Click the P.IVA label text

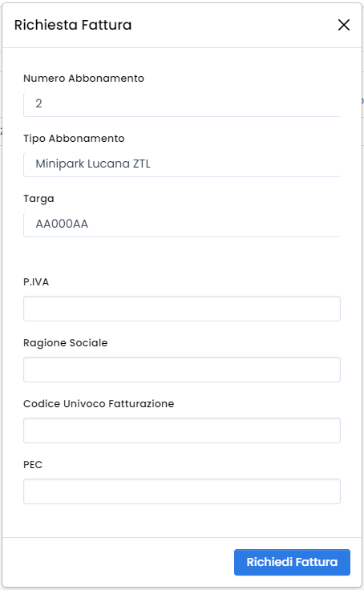tap(36, 282)
